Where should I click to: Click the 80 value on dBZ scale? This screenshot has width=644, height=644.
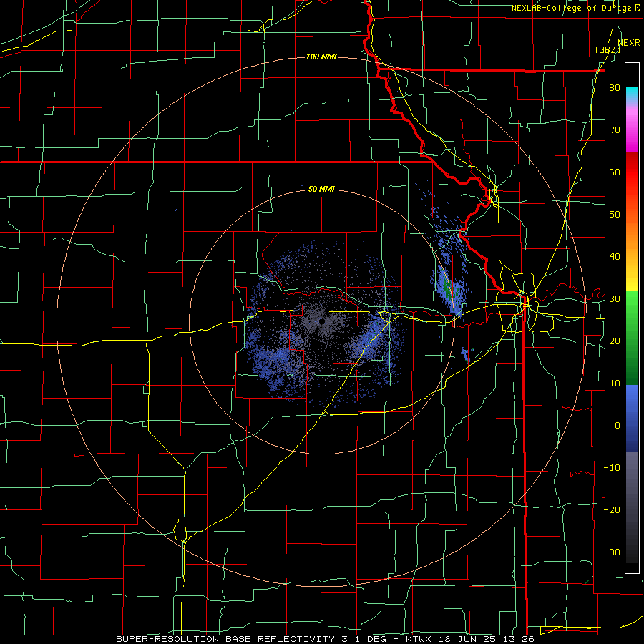click(x=615, y=88)
